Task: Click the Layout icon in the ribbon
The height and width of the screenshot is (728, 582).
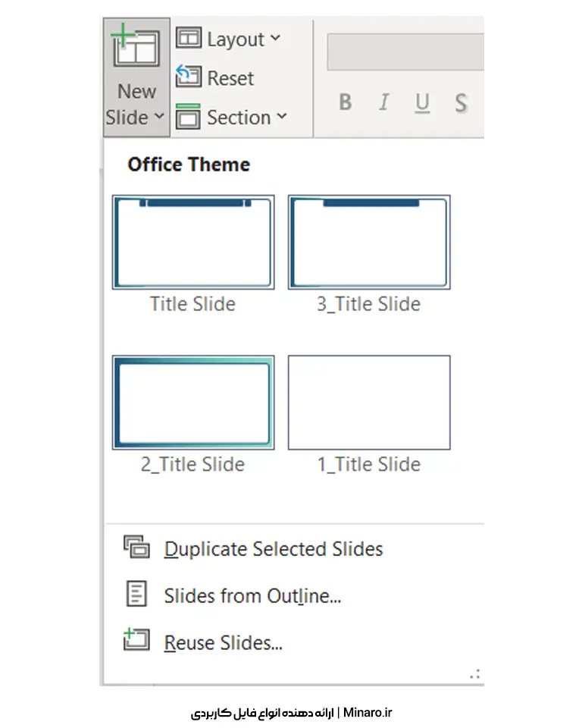Action: 189,38
